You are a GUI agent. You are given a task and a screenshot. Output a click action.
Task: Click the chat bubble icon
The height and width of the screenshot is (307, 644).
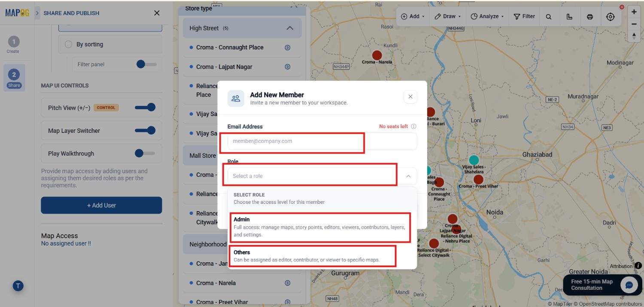629,285
